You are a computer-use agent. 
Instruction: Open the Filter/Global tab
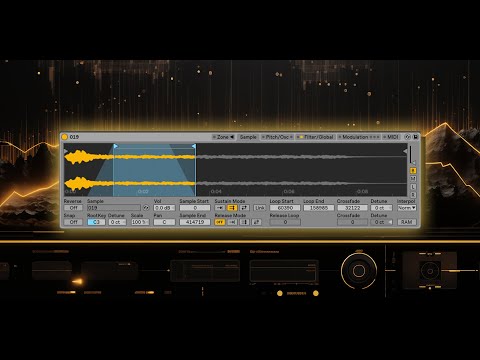316,137
